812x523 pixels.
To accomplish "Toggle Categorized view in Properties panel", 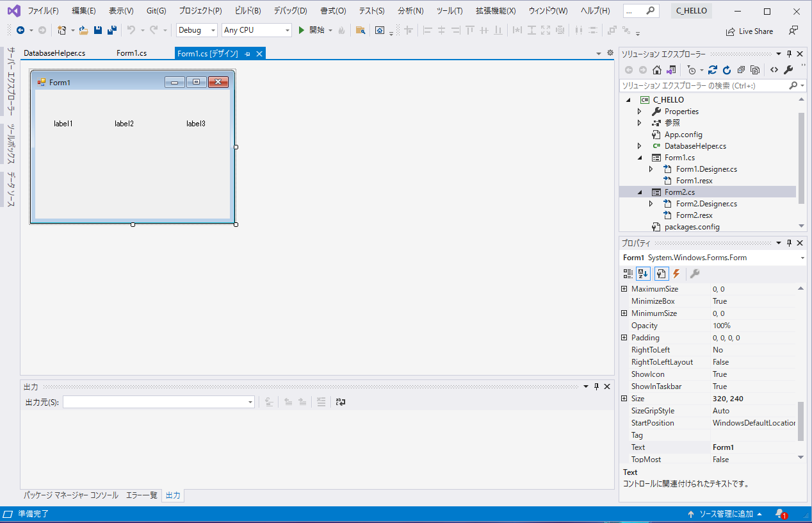I will [x=628, y=274].
